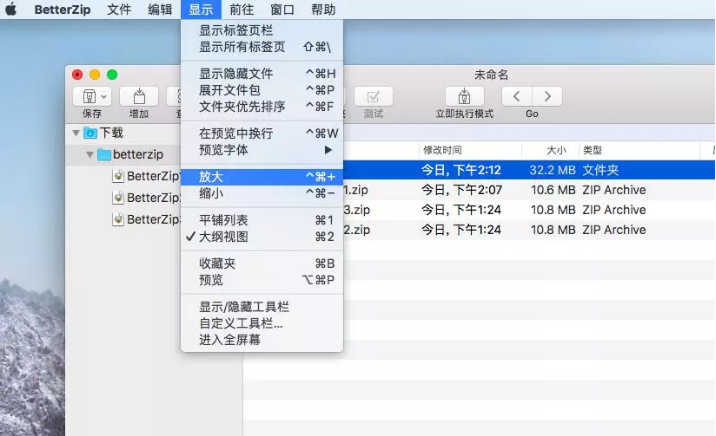Open 自定义工具栏... dialog
Viewport: 716px width, 436px height.
pyautogui.click(x=262, y=323)
